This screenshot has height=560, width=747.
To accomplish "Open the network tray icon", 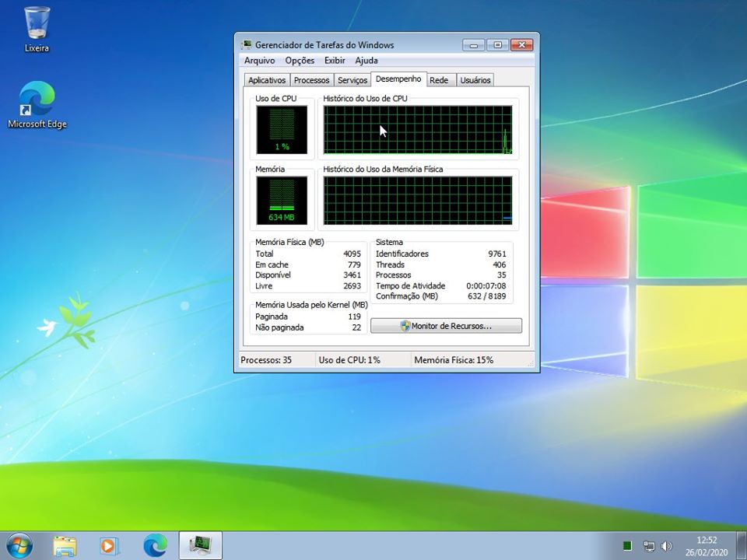I will pyautogui.click(x=649, y=546).
